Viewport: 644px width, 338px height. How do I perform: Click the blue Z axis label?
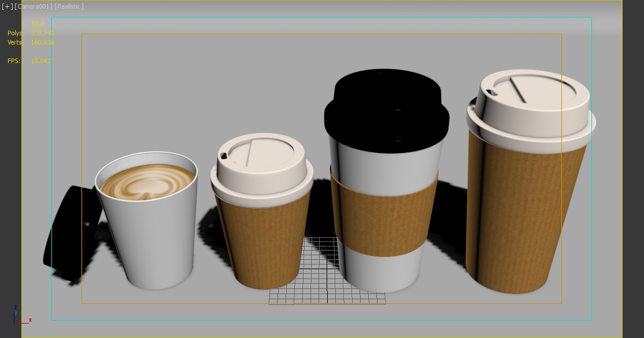[16, 308]
